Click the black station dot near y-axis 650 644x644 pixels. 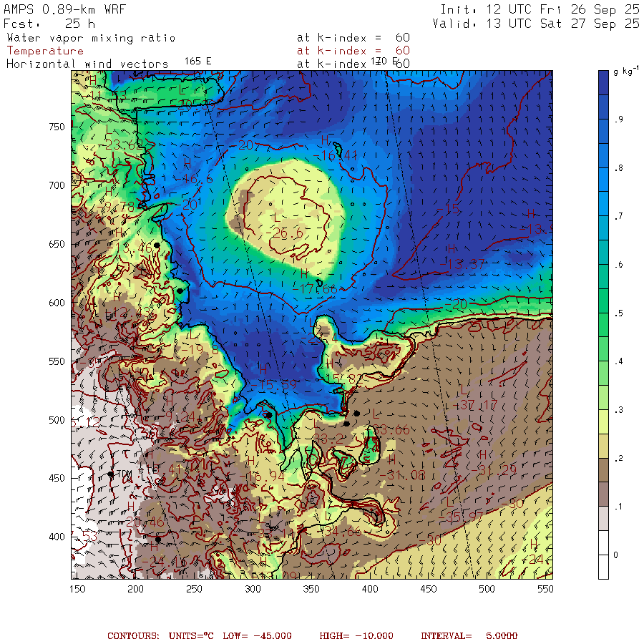(x=157, y=245)
